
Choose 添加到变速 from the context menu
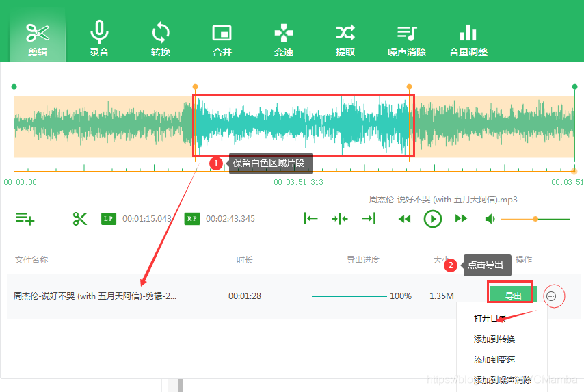click(x=494, y=360)
